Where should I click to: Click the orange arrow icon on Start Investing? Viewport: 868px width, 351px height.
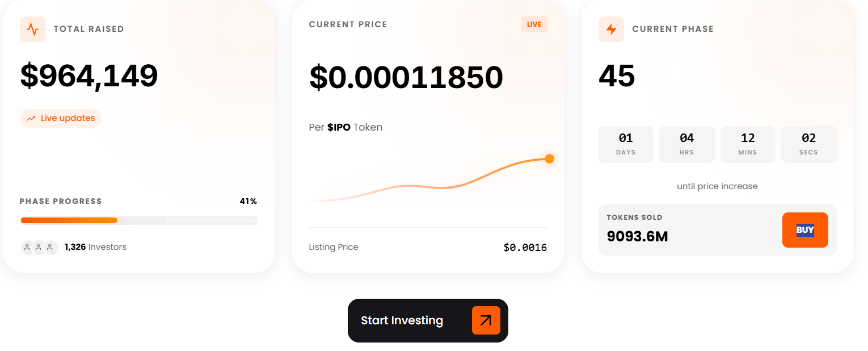486,320
